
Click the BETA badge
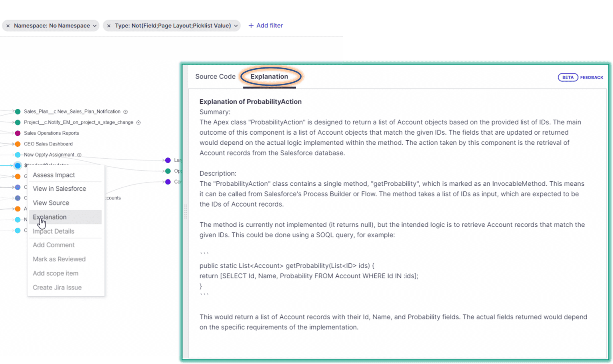pos(568,77)
